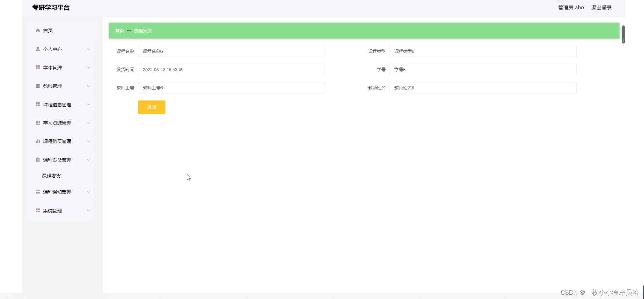The width and height of the screenshot is (644, 299).
Task: Click the icon next to 教师管理
Action: [x=38, y=86]
